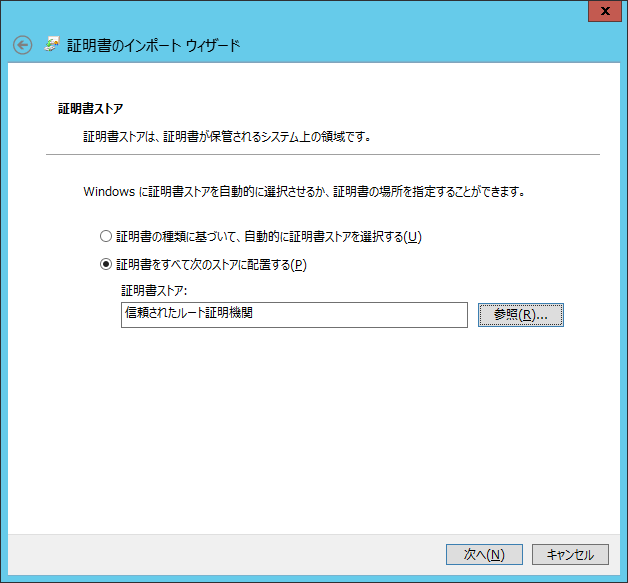
Task: Cancel the wizard via キャンセル button
Action: click(x=570, y=555)
